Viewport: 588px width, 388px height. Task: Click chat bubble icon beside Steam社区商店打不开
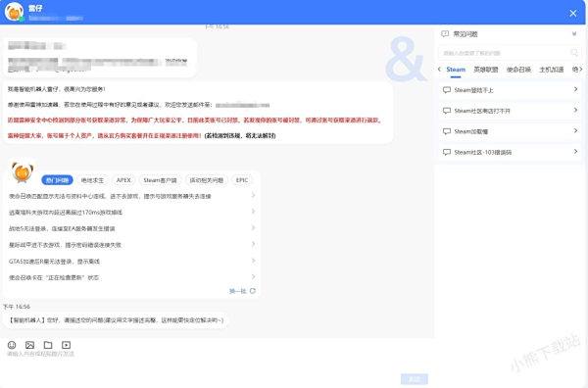point(447,111)
